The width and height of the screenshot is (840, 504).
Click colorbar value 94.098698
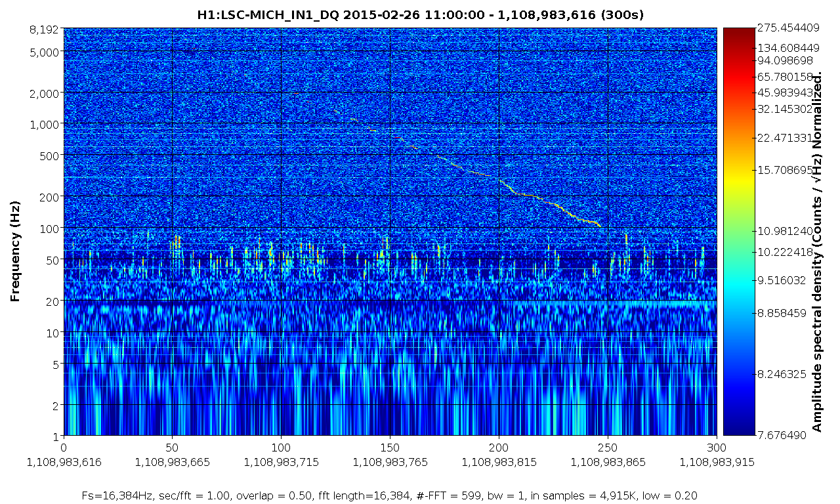coord(785,61)
